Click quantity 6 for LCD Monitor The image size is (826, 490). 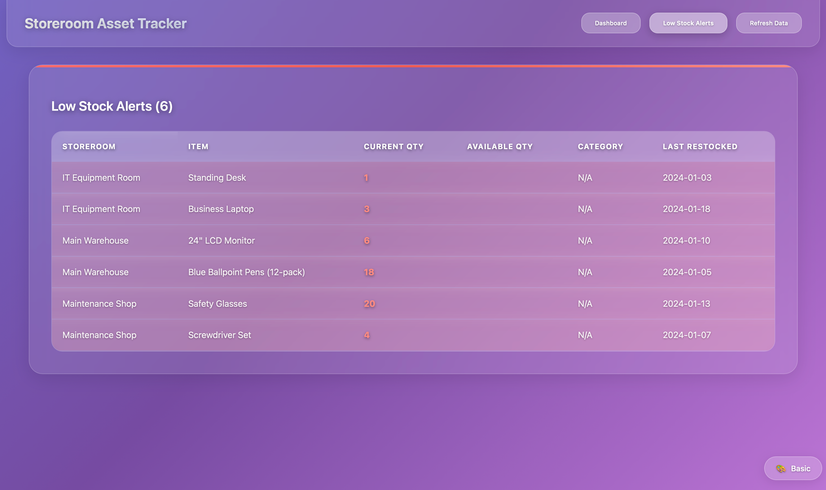[367, 241]
